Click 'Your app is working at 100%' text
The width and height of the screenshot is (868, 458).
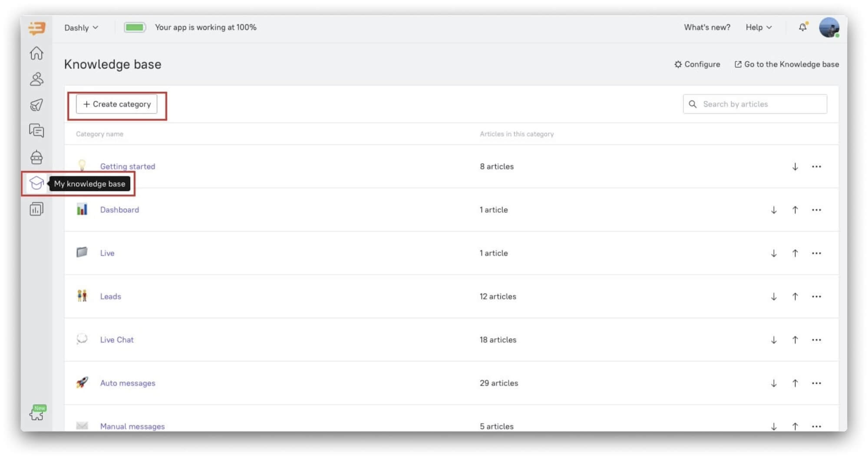(x=206, y=27)
